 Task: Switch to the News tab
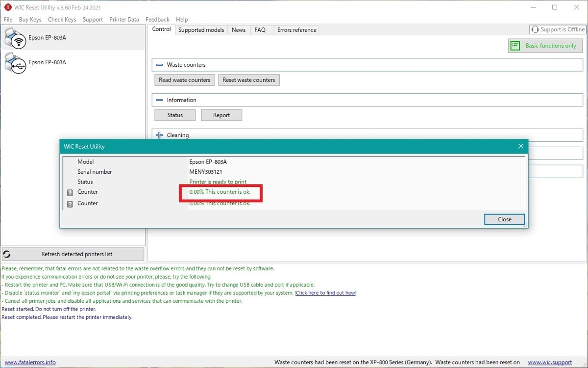pos(239,30)
